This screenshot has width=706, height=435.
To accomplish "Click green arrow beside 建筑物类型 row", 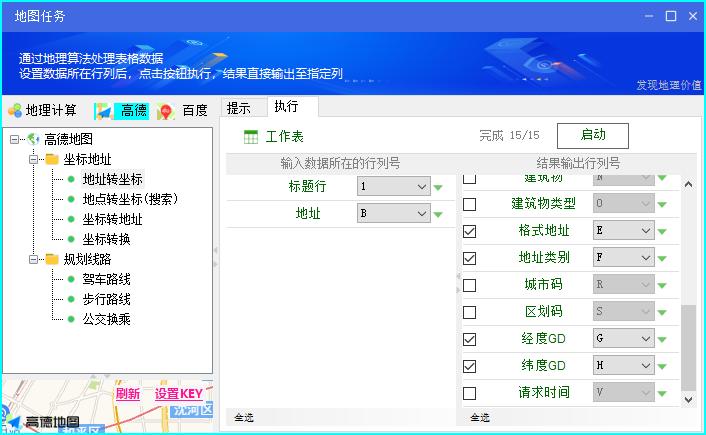I will [661, 204].
